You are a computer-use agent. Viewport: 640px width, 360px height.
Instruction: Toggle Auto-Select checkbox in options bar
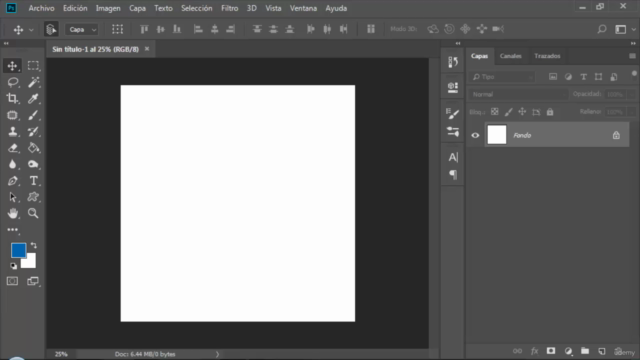coord(51,29)
